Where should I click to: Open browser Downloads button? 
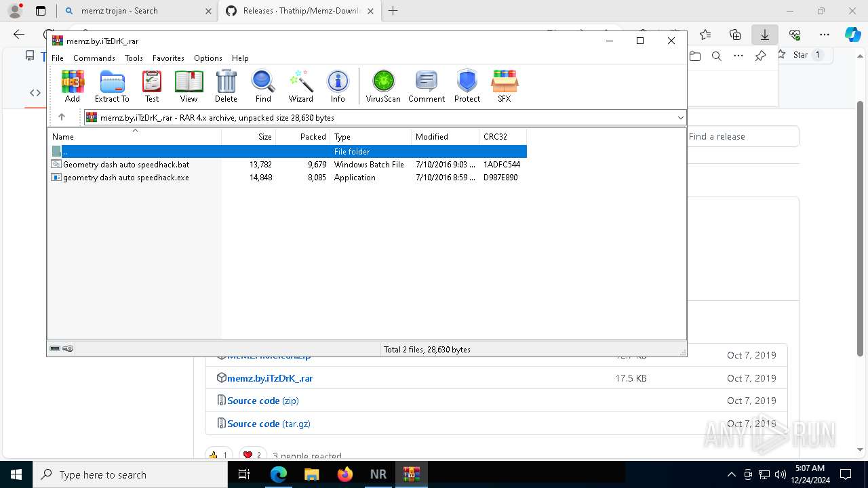[x=765, y=35]
